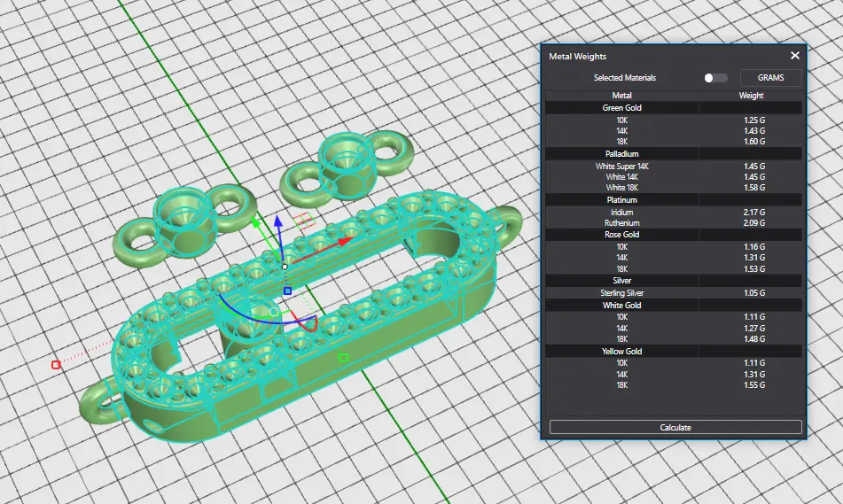Select the Sterling Silver row

(621, 293)
